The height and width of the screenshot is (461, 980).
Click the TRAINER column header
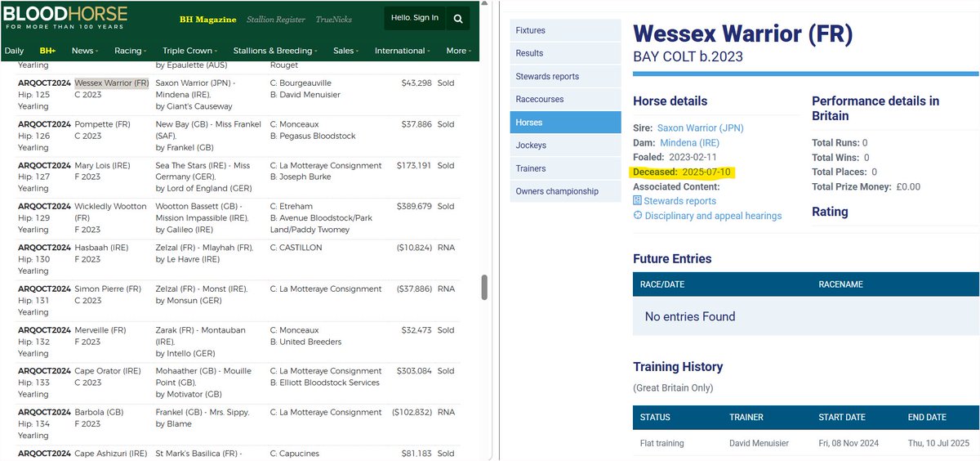(x=746, y=417)
